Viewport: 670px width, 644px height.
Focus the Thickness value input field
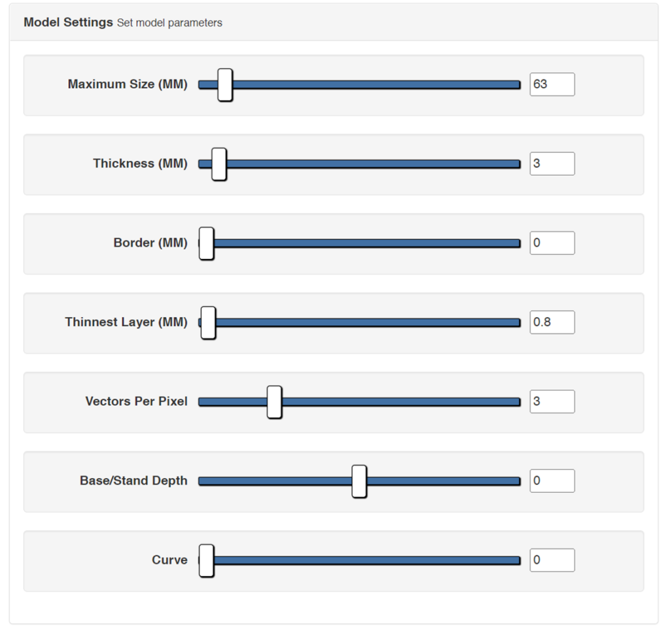pos(552,163)
